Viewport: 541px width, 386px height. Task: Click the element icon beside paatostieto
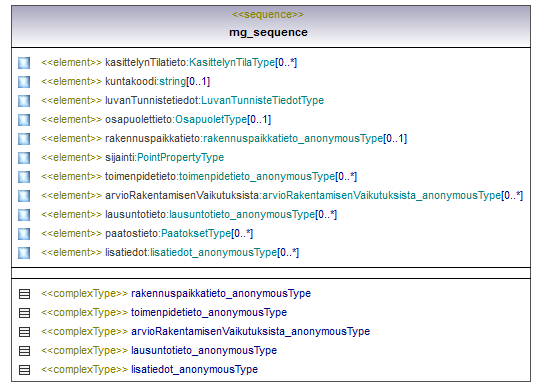pos(24,234)
